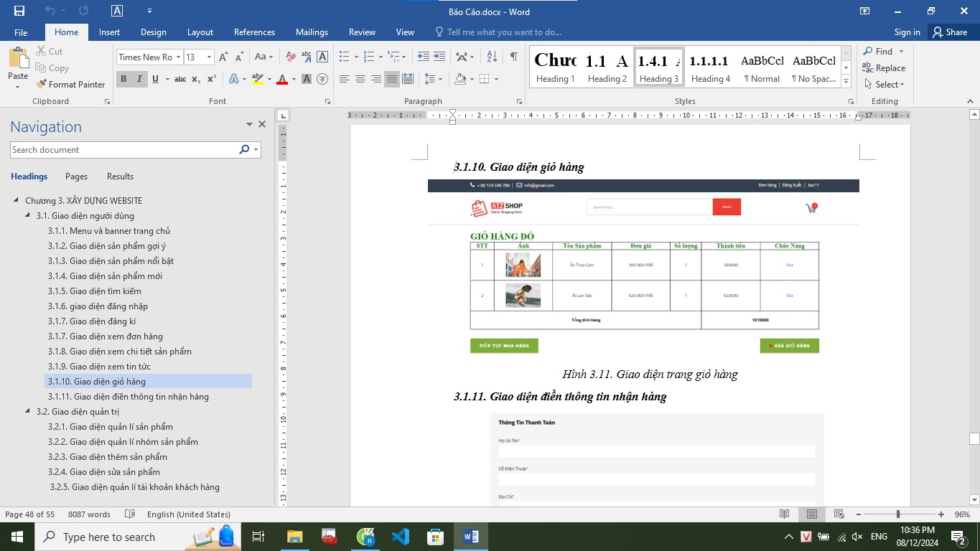Expand the Styles gallery more arrow
Screen dimensions: 980x551
(846, 83)
